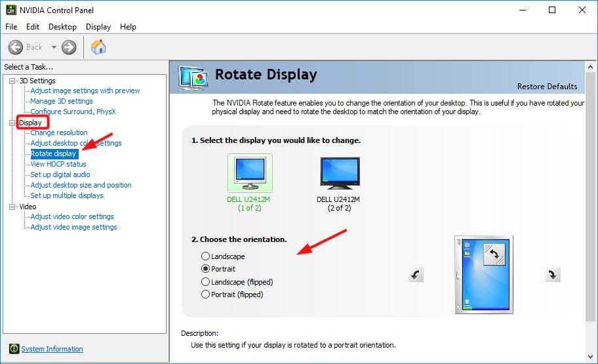Choose Landscape (flipped) orientation
Image resolution: width=598 pixels, height=364 pixels.
[x=206, y=282]
